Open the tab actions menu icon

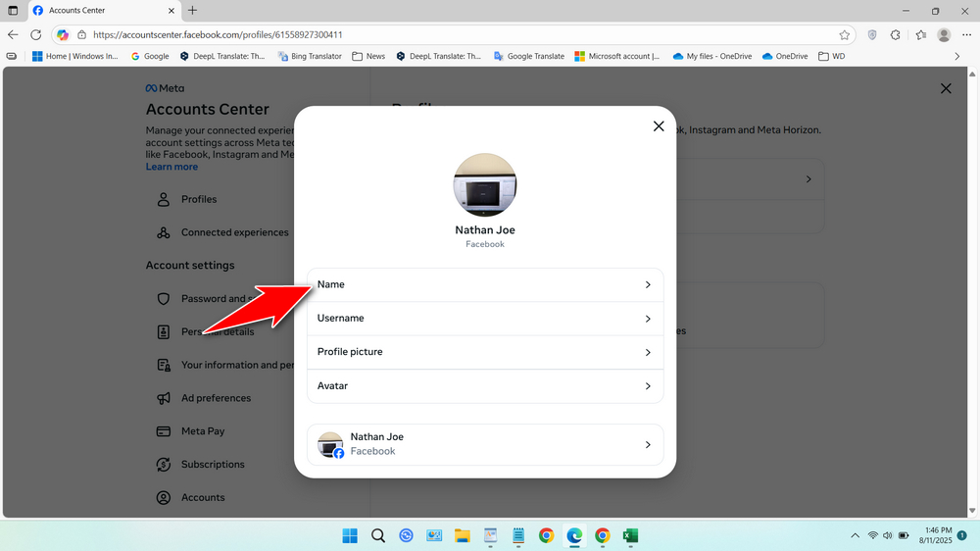point(13,11)
